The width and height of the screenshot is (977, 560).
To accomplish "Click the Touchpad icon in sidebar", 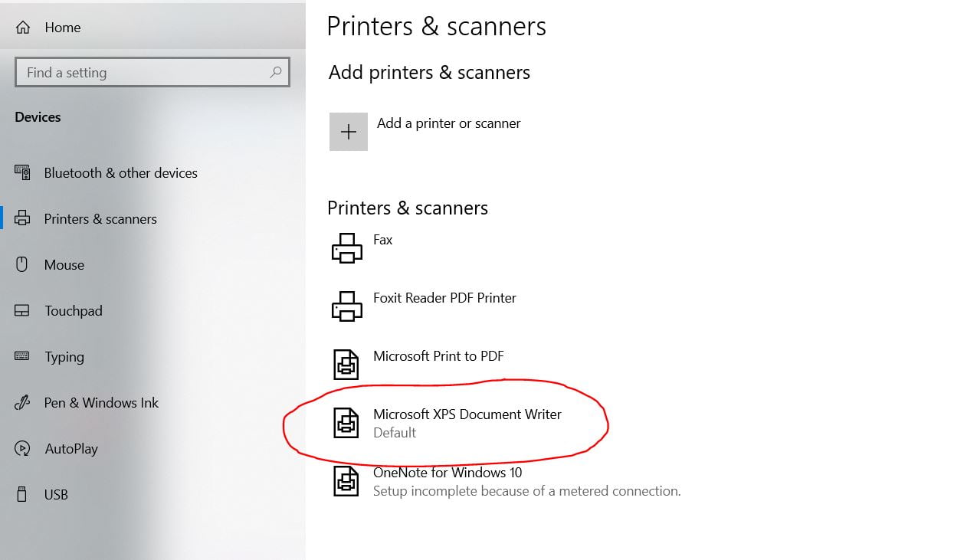I will point(22,310).
